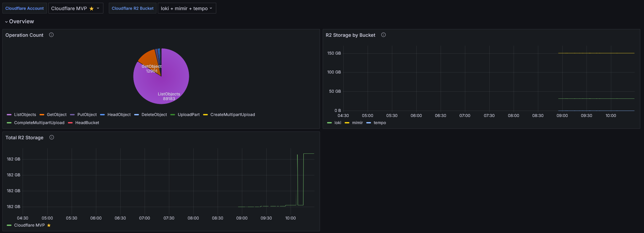644x233 pixels.
Task: Click info icon next to R2 Storage by Bucket
Action: [383, 35]
